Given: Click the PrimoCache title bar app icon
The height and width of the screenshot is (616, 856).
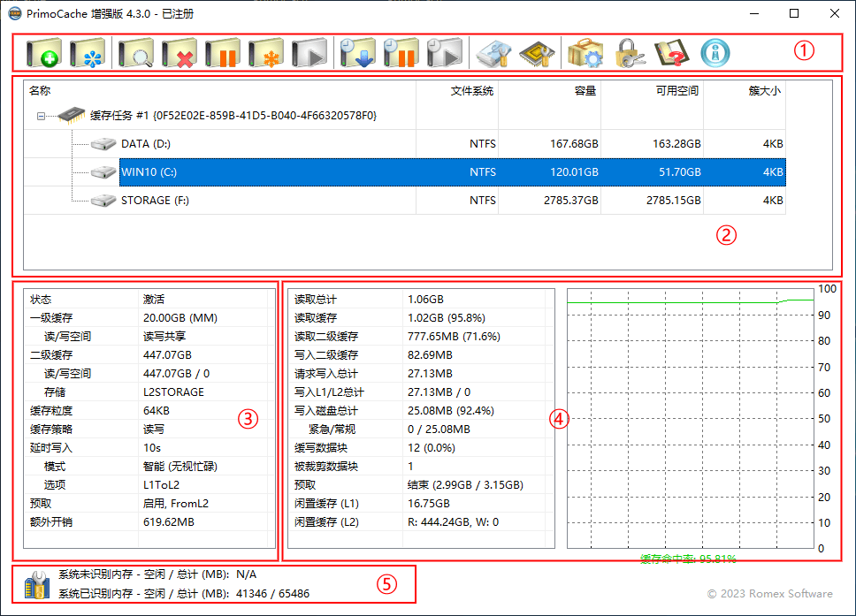Looking at the screenshot, I should point(15,13).
